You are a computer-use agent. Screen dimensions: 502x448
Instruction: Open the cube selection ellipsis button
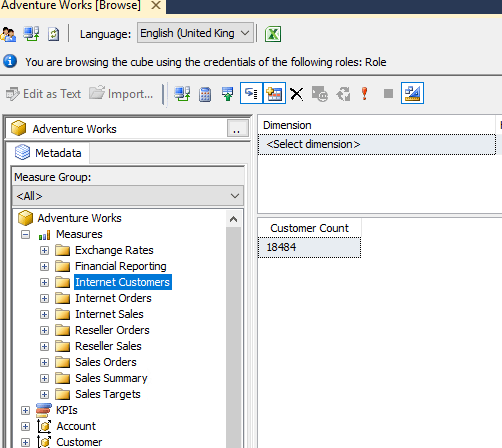point(238,129)
